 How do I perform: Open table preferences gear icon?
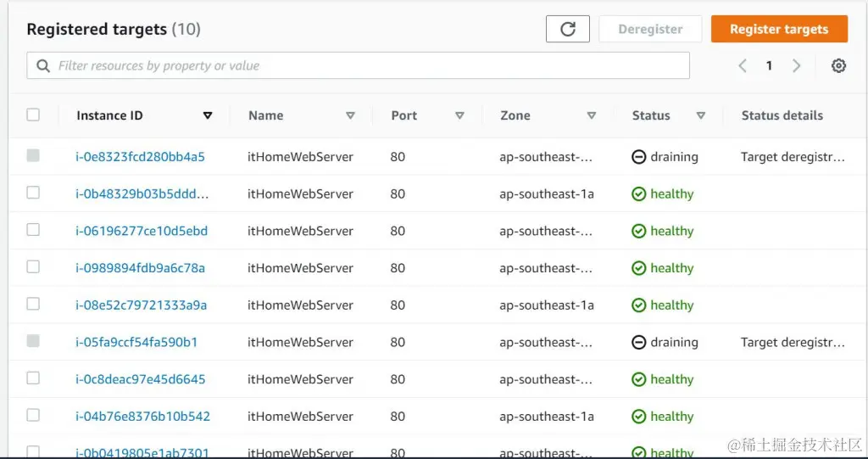(x=838, y=66)
